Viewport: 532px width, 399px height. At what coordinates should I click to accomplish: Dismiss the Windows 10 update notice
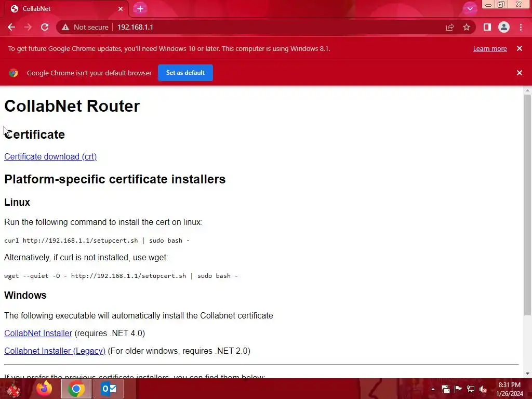[x=520, y=48]
